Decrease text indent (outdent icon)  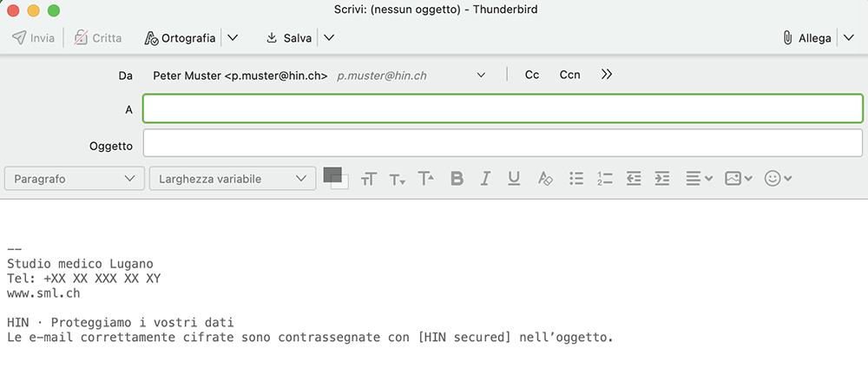[x=634, y=178]
